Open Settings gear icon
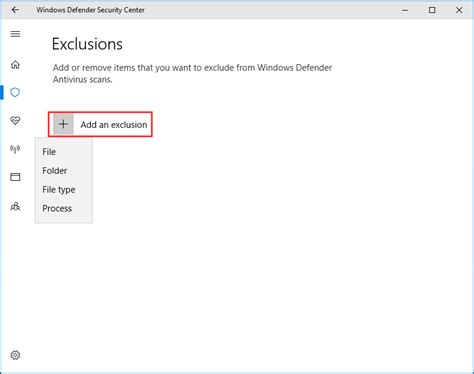The width and height of the screenshot is (474, 374). click(x=15, y=355)
